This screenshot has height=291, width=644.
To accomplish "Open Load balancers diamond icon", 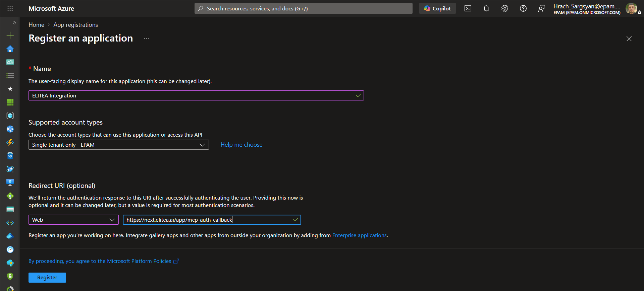I will 10,196.
